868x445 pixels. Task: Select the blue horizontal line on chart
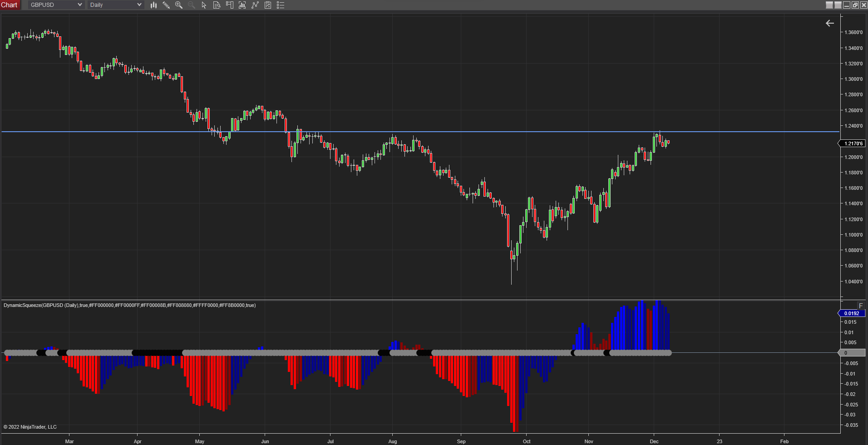(409, 132)
